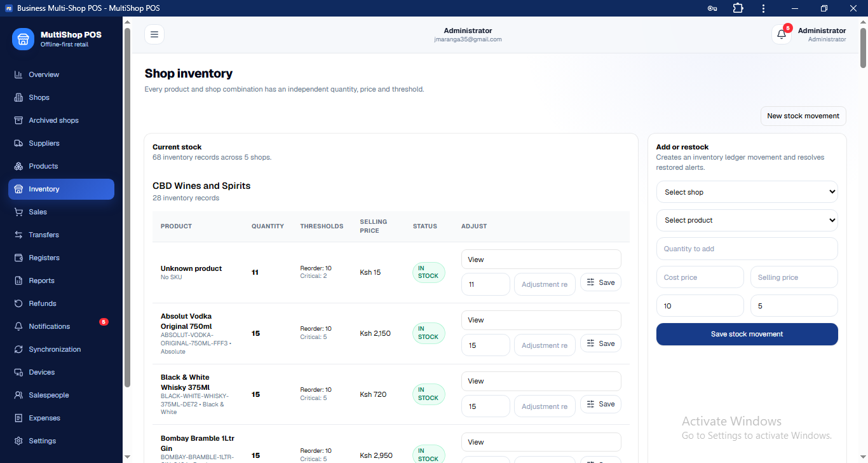Image resolution: width=868 pixels, height=463 pixels.
Task: Click the Sales cart icon
Action: coord(18,212)
